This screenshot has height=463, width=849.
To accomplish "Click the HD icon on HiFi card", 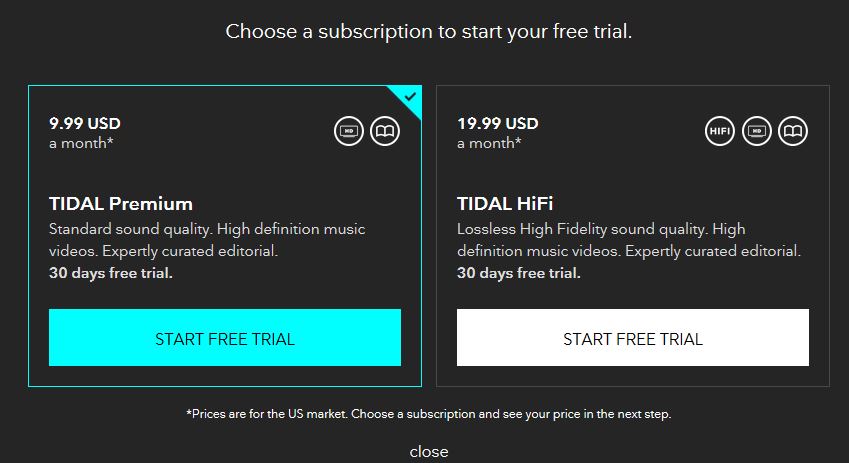I will [x=757, y=131].
